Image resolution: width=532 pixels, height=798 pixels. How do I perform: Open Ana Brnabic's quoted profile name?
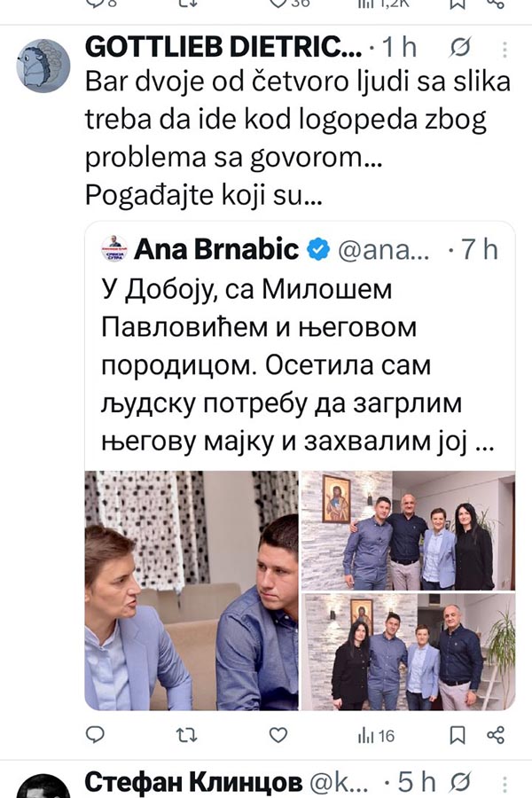point(216,249)
